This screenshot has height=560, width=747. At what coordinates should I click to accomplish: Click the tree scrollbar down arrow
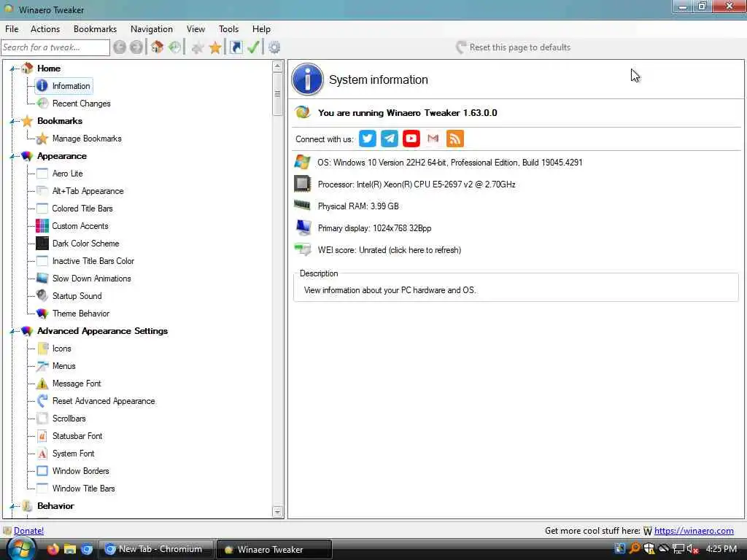tap(277, 513)
